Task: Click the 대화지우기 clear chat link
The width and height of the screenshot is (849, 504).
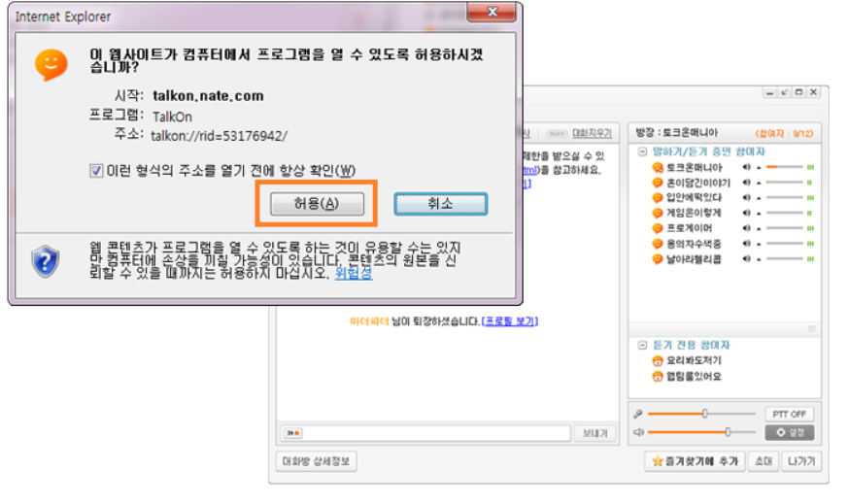Action: point(592,133)
